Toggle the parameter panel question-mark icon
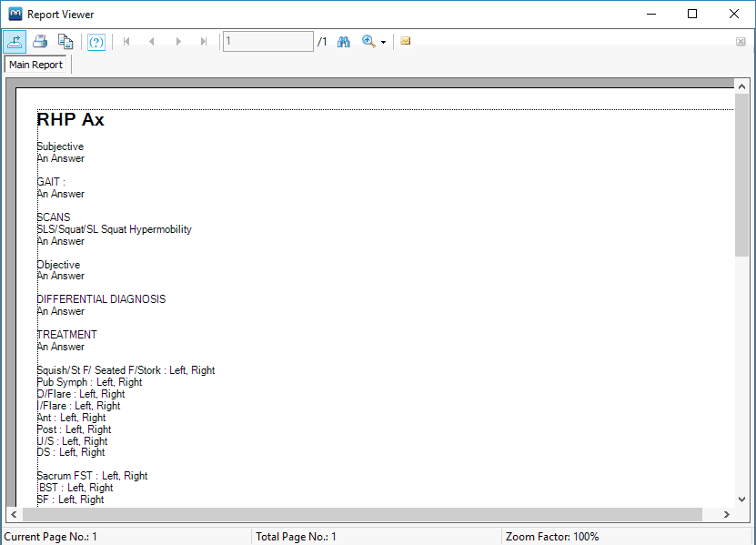The width and height of the screenshot is (756, 545). click(96, 42)
